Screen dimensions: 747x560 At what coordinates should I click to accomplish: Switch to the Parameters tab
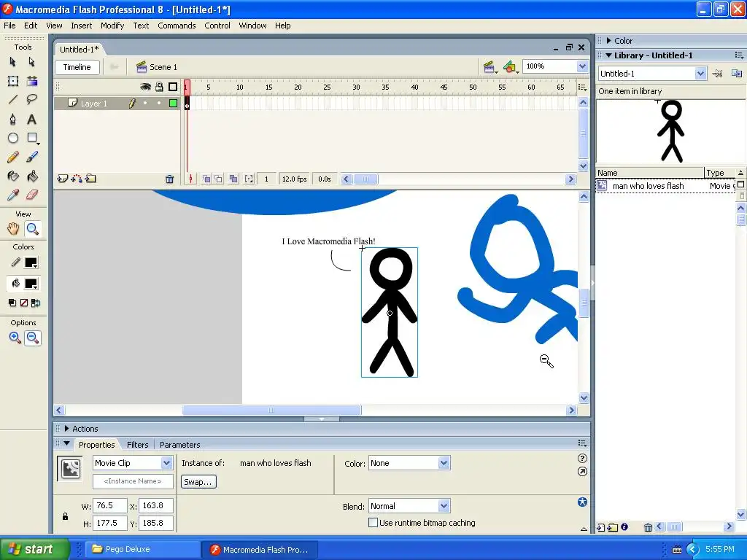(x=179, y=445)
